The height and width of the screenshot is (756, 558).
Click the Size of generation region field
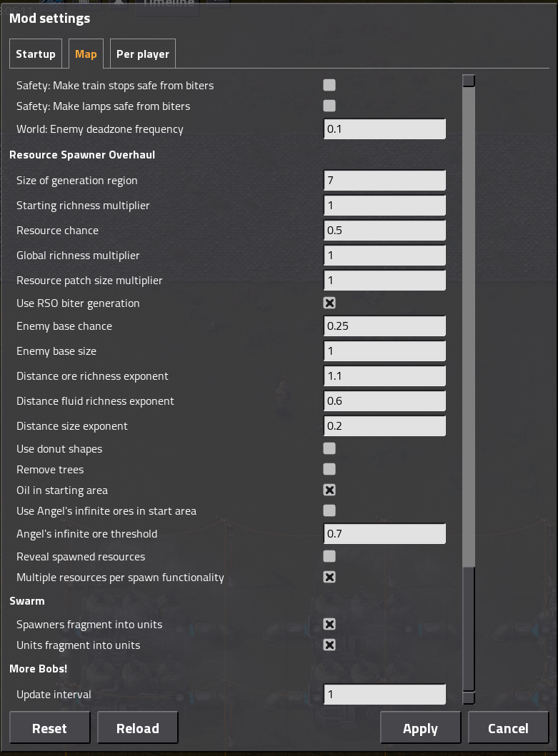(x=384, y=181)
